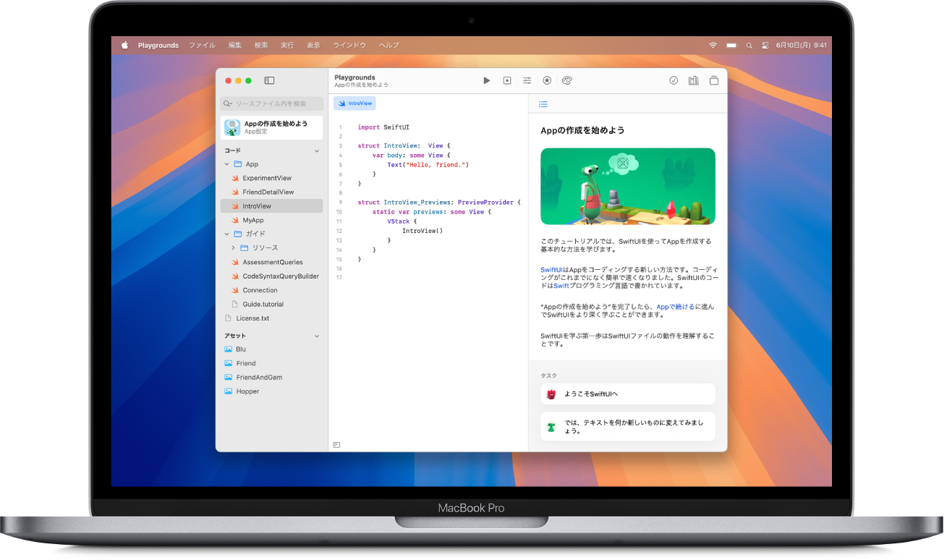947x560 pixels.
Task: Click the stacked windows icon in toolbar
Action: (714, 81)
